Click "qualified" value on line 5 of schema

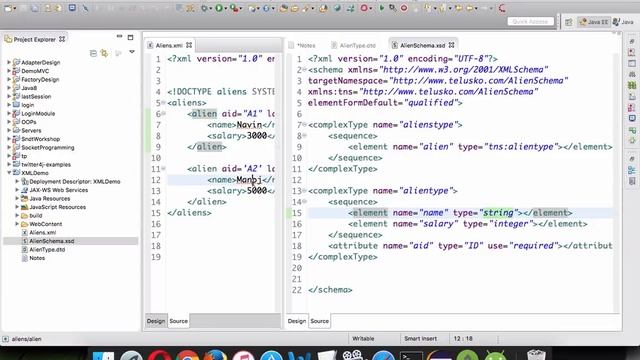(x=430, y=102)
